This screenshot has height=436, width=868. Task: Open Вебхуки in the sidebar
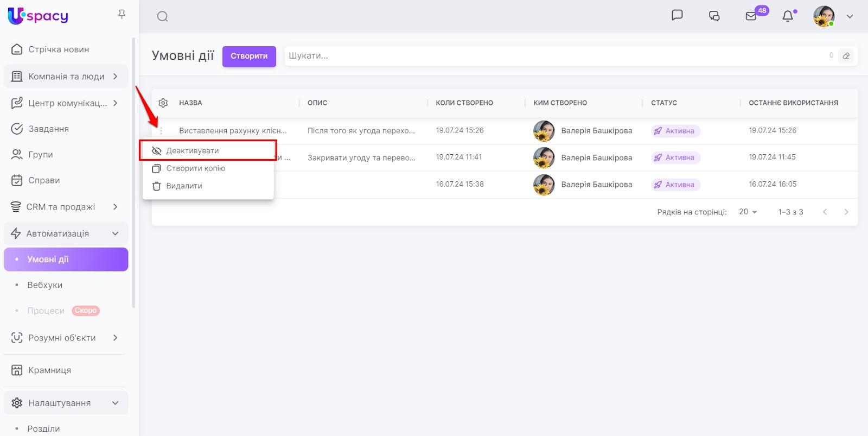(45, 285)
